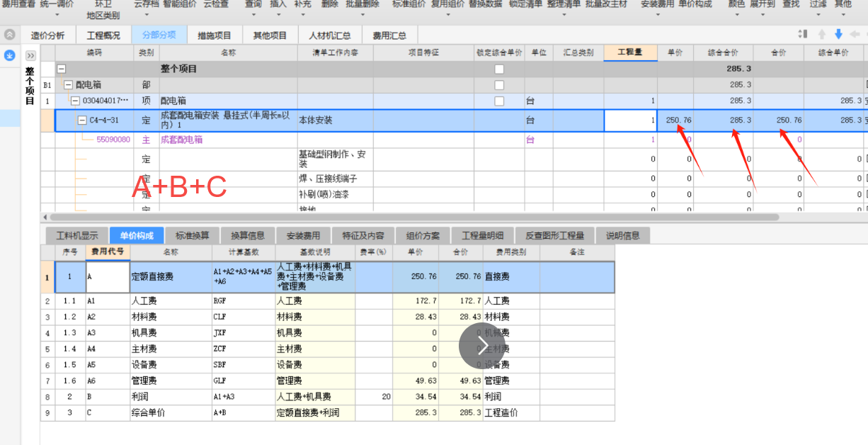
Task: Switch to the 人材机汇总 tab
Action: 330,35
